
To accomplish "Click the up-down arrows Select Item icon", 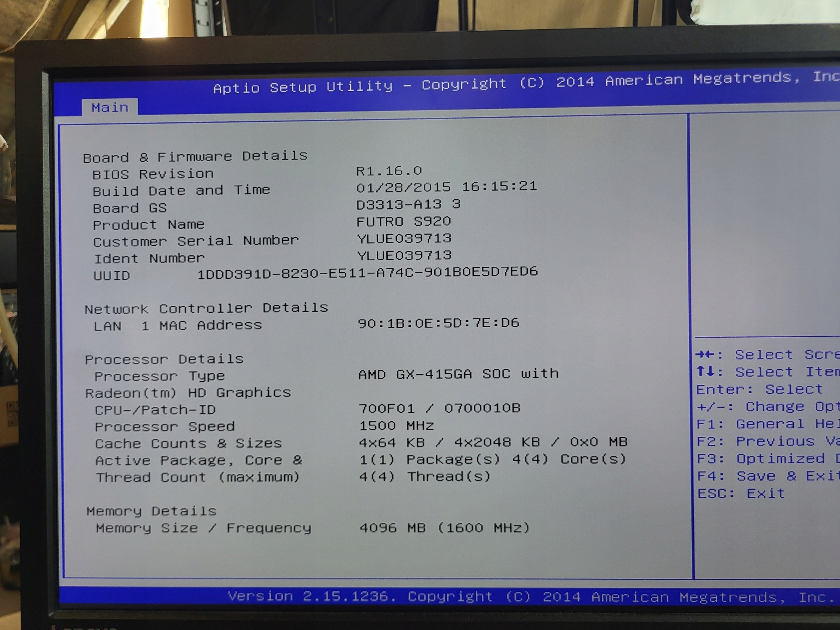I will tap(705, 372).
